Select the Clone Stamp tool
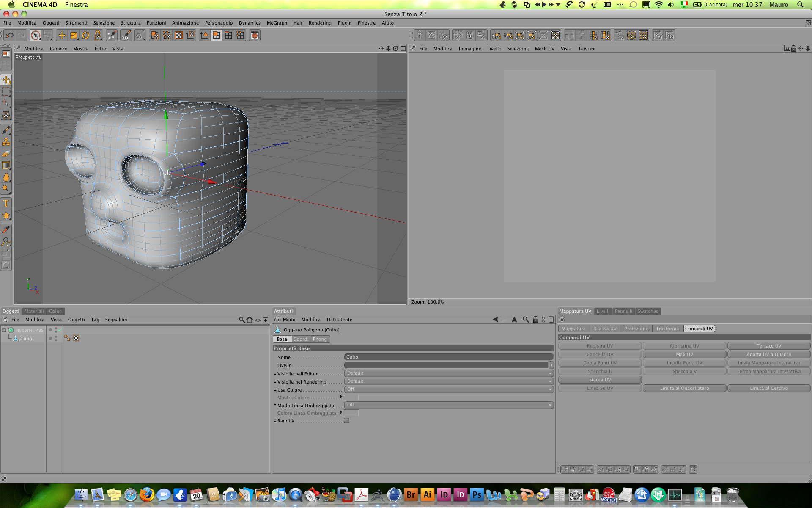 click(6, 142)
